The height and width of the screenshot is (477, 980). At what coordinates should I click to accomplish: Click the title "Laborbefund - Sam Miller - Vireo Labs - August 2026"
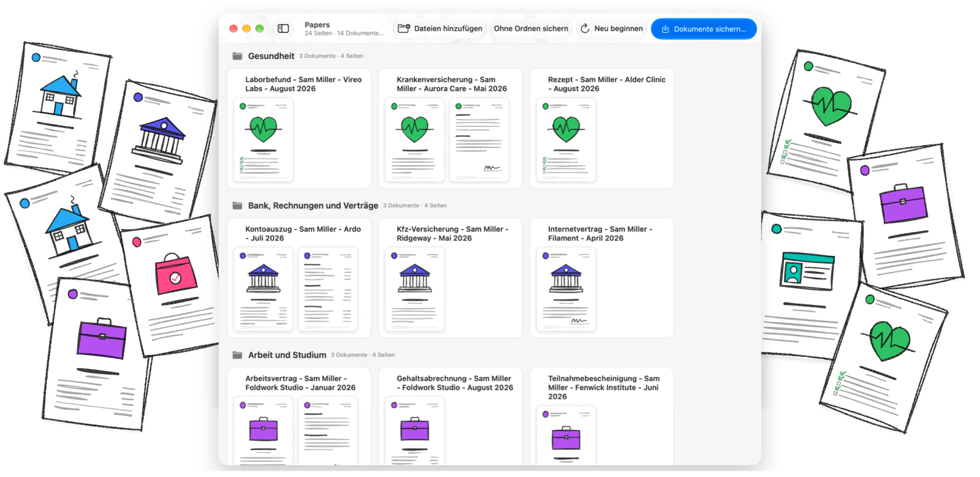304,84
